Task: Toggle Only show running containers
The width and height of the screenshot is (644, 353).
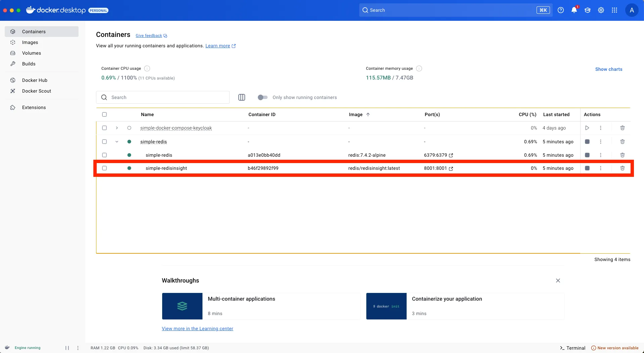Action: coord(263,97)
